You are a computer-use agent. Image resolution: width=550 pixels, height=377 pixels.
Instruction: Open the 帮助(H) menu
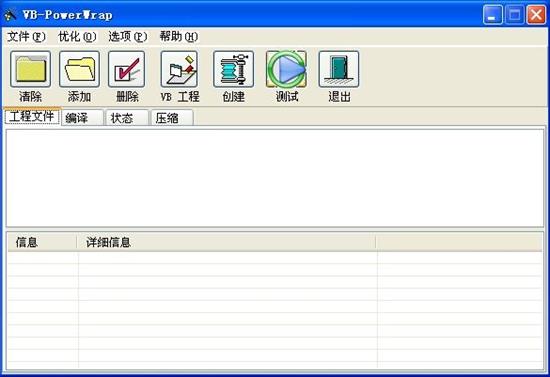coord(179,36)
